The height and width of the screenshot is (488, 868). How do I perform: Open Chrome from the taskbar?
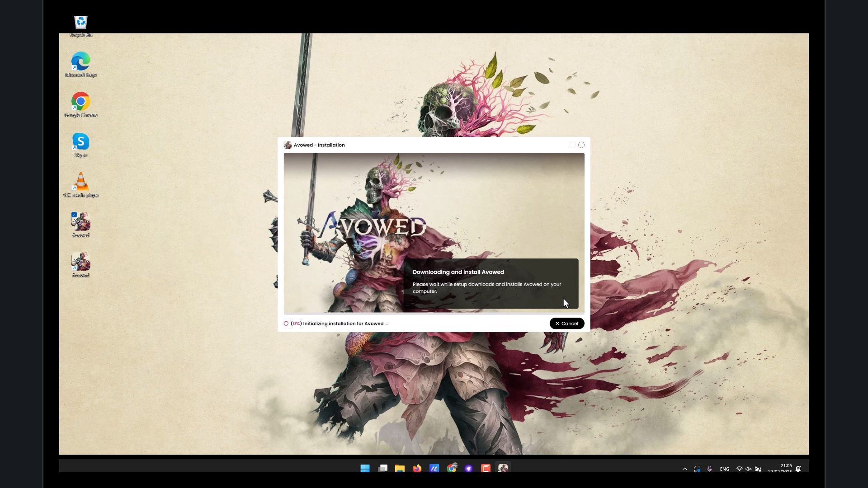click(x=451, y=469)
